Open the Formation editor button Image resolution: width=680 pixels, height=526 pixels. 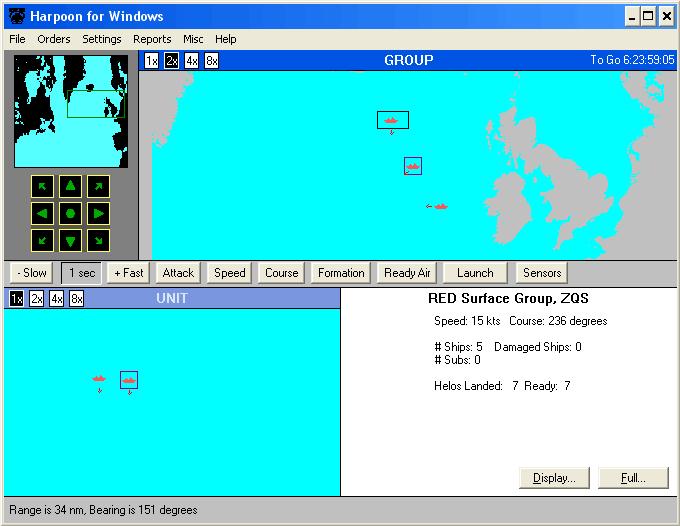point(341,273)
